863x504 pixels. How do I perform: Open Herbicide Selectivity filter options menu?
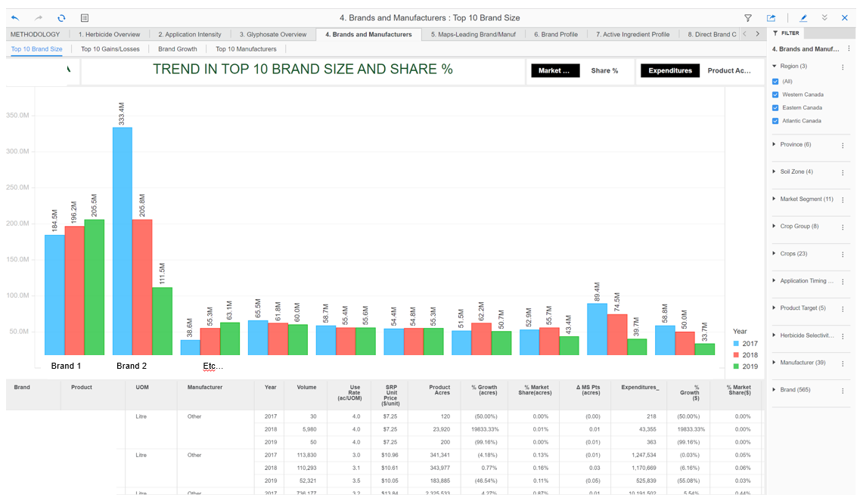843,336
